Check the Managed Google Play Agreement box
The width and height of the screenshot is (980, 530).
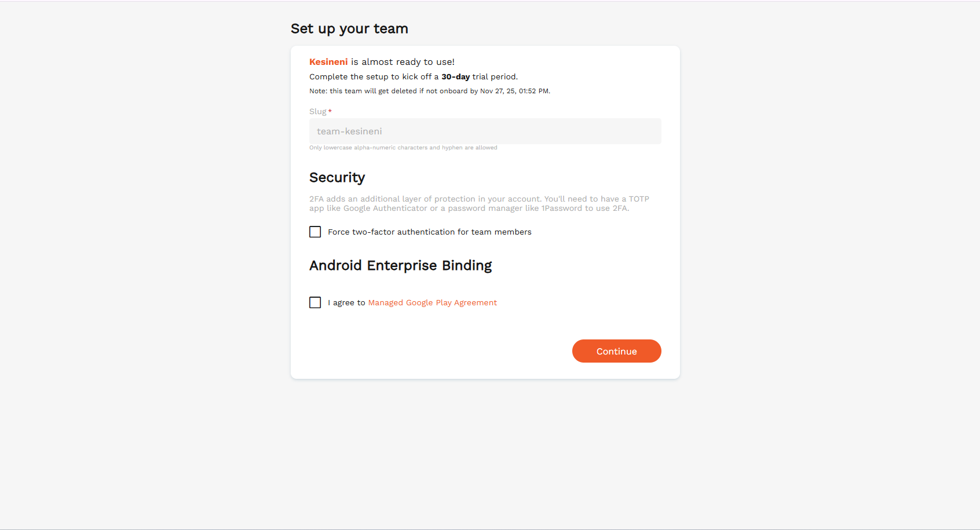[315, 302]
